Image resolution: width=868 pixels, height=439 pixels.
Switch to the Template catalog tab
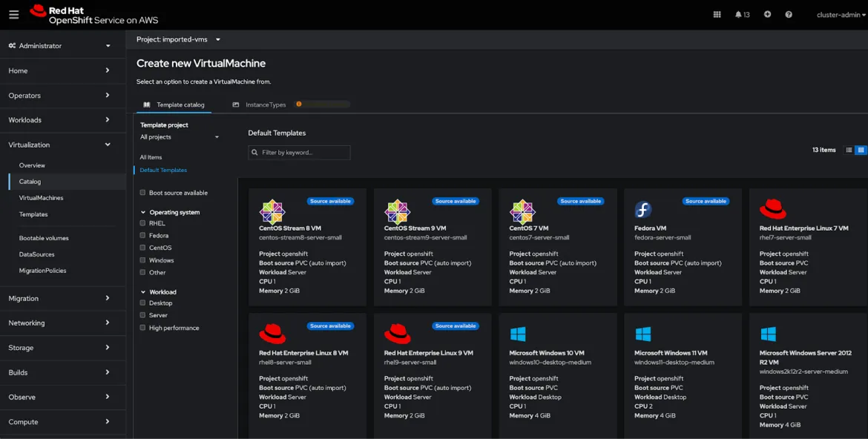(174, 105)
